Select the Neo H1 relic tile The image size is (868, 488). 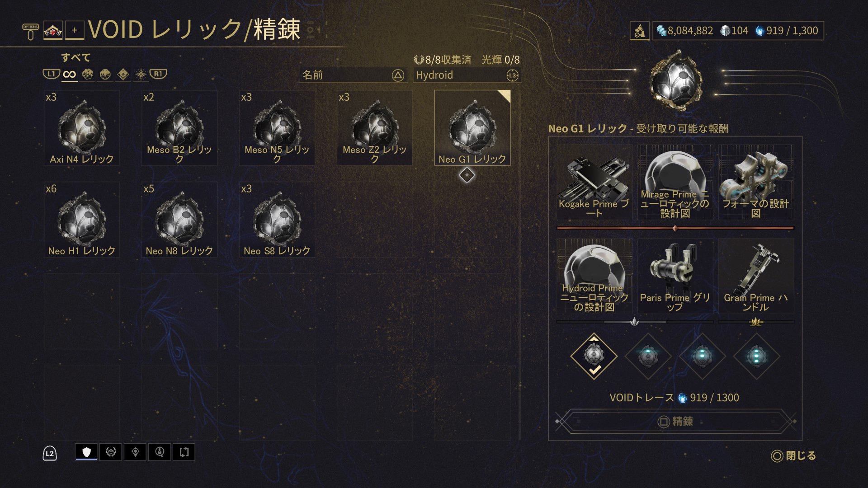[82, 220]
